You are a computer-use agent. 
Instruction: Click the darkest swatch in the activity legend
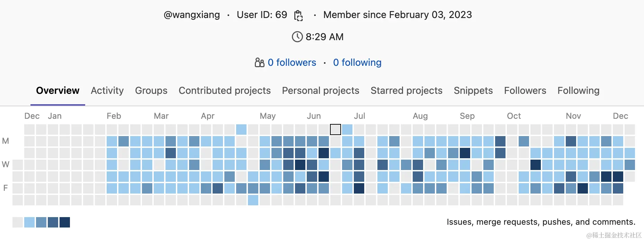[x=65, y=222]
